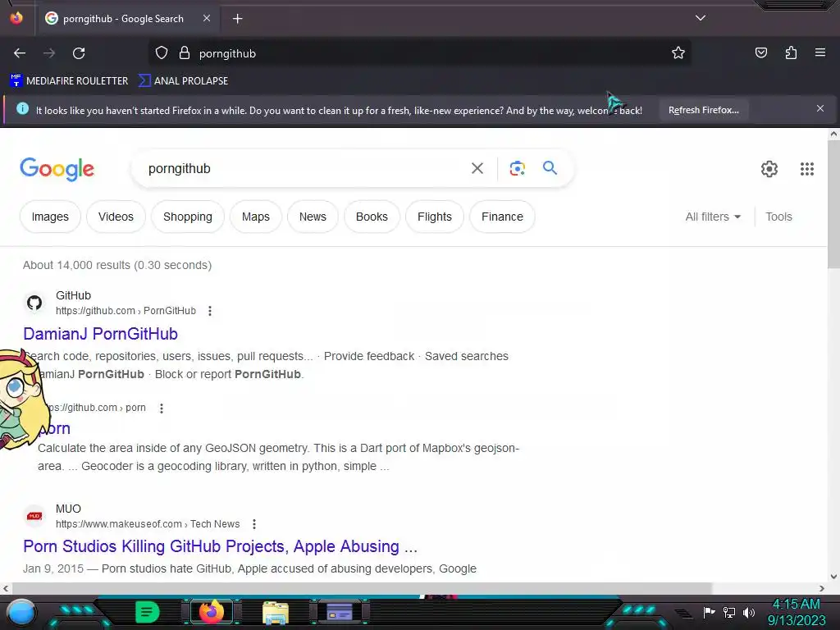This screenshot has width=840, height=630.
Task: Clear the search box with the X
Action: 477,168
